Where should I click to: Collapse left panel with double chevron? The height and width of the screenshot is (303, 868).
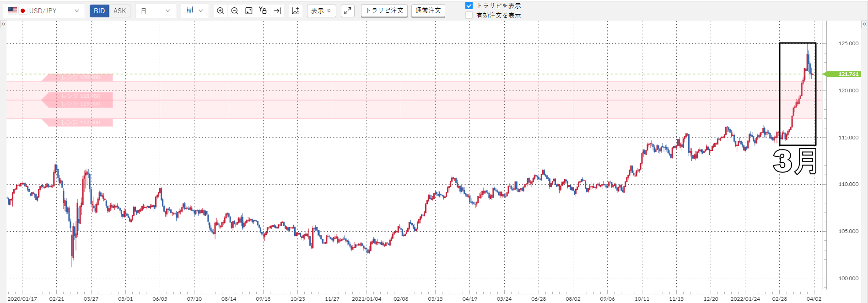[3, 24]
